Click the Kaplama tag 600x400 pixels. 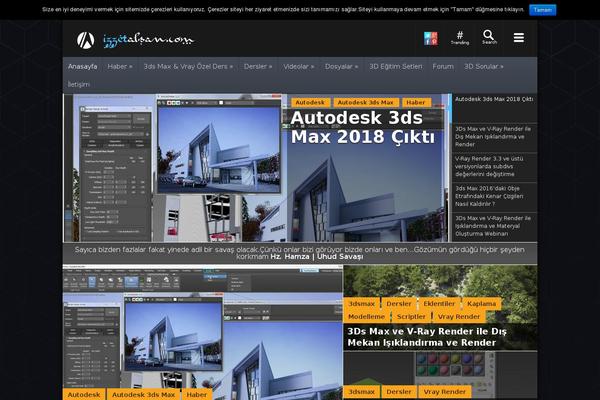tap(481, 304)
